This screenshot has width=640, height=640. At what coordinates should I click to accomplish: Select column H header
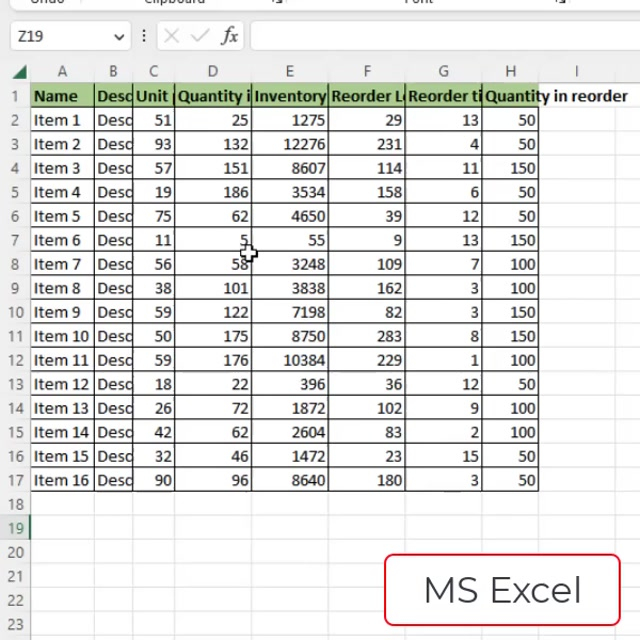click(x=510, y=72)
